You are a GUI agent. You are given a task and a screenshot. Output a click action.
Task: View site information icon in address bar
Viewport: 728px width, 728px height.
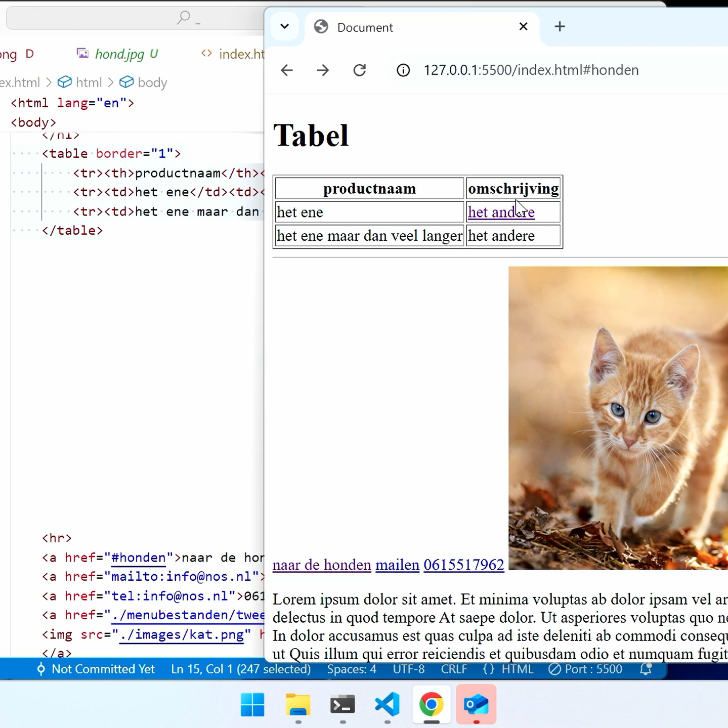403,70
